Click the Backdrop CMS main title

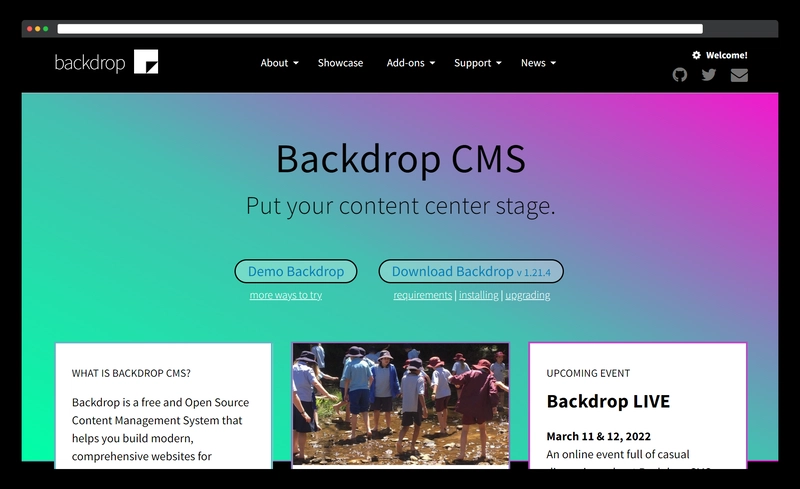click(x=401, y=159)
